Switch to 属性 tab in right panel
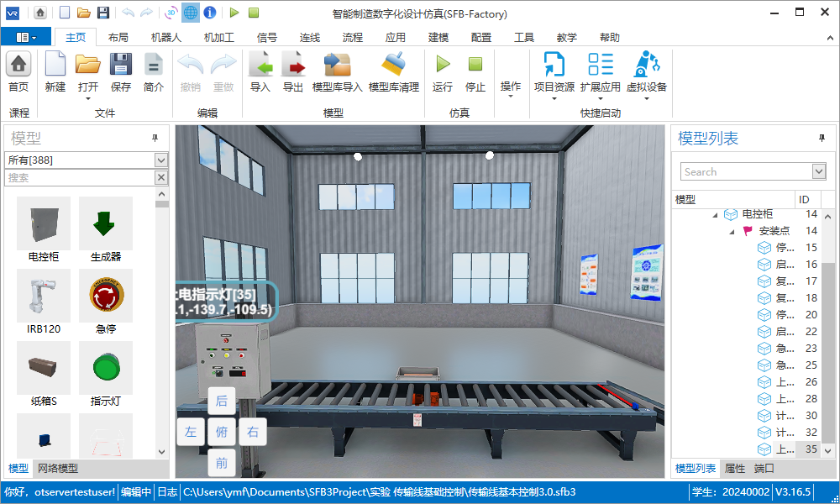The image size is (840, 504). (x=735, y=468)
